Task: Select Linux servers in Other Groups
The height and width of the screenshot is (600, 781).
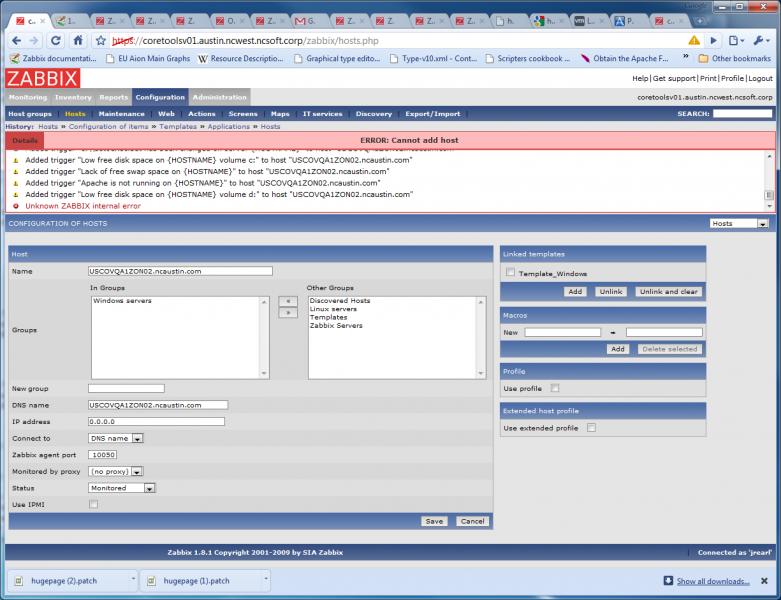Action: pyautogui.click(x=333, y=309)
